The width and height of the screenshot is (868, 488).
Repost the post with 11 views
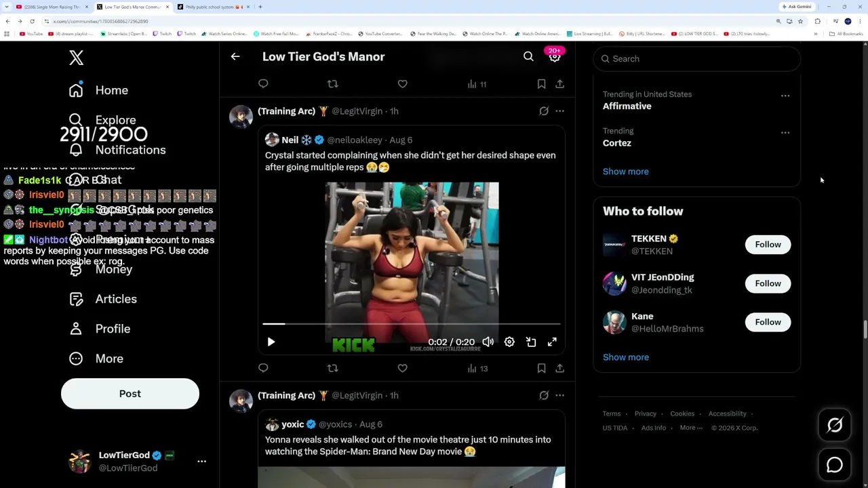tap(332, 84)
